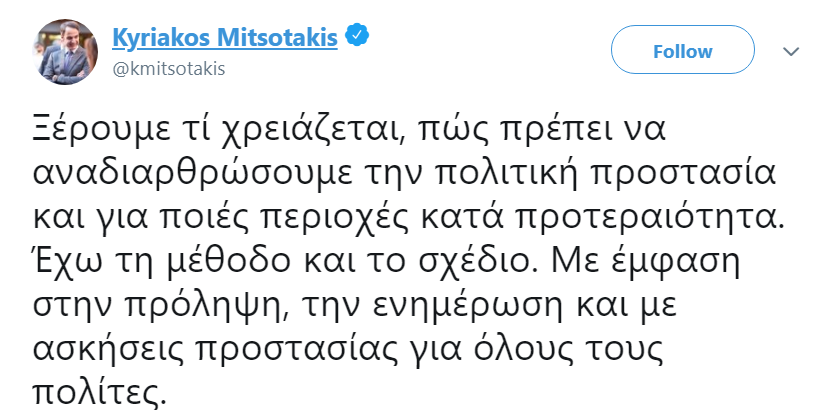Visit the @kmitsotakis handle
The width and height of the screenshot is (832, 415).
tap(169, 69)
